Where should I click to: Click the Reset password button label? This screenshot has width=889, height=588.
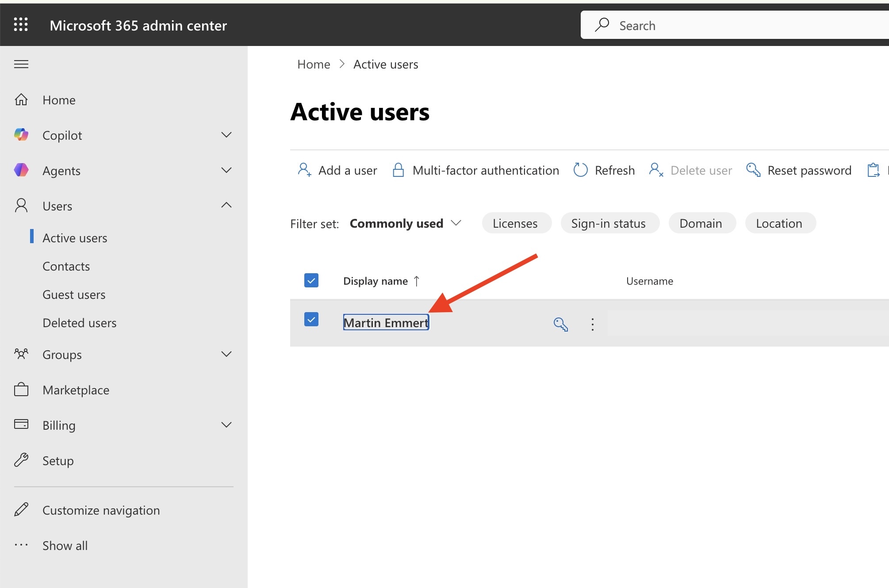809,170
